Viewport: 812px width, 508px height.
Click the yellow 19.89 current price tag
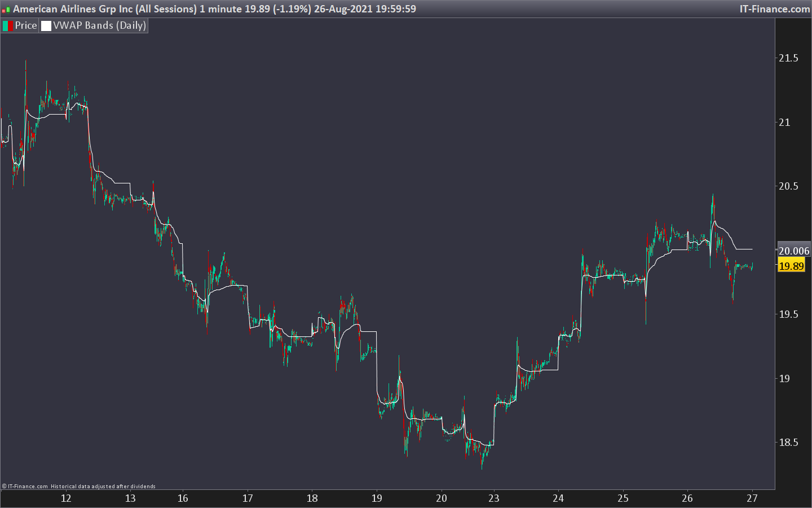pyautogui.click(x=791, y=266)
